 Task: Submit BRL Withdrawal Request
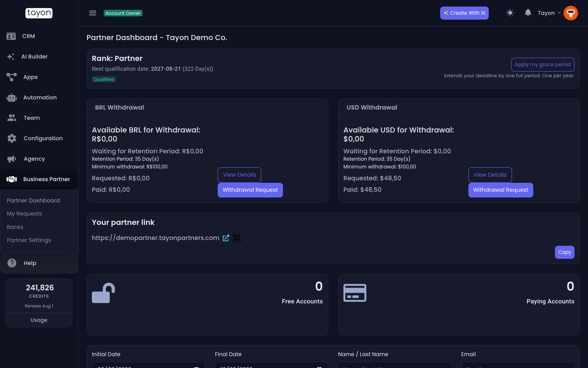tap(250, 190)
